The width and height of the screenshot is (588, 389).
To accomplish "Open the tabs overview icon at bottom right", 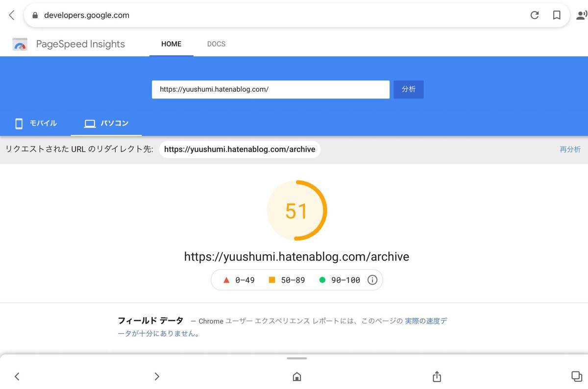I will click(x=576, y=376).
